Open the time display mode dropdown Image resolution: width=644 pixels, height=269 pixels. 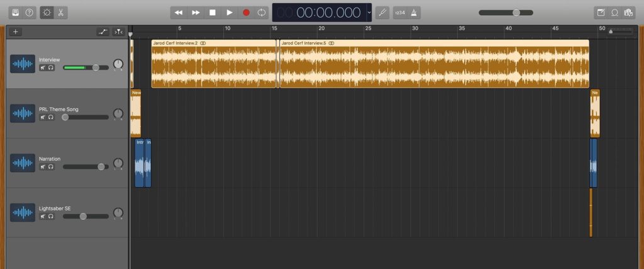[369, 13]
